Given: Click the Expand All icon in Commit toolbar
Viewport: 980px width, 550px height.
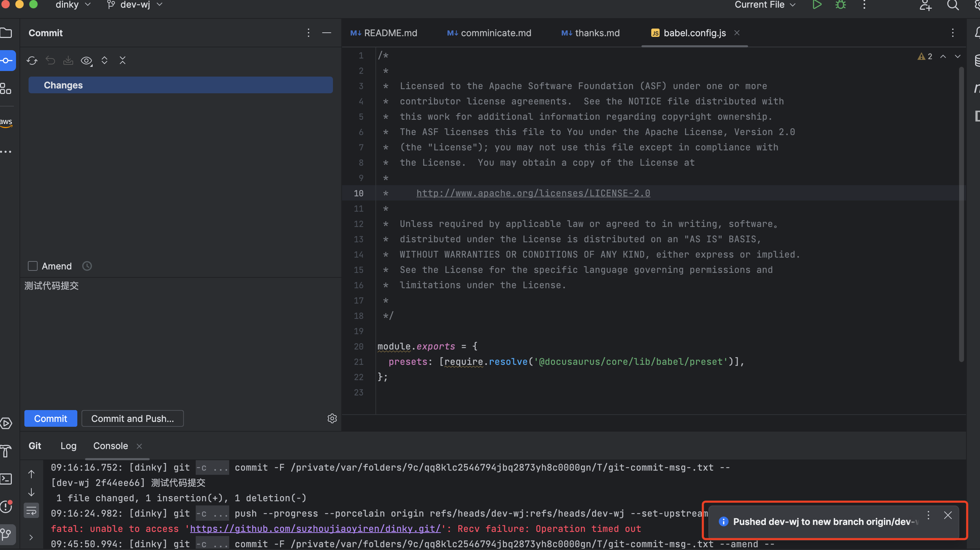Looking at the screenshot, I should coord(104,61).
